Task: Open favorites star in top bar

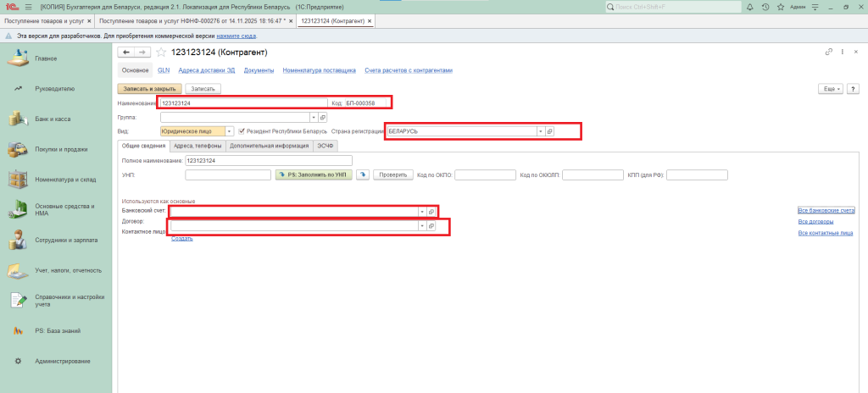Action: tap(781, 7)
